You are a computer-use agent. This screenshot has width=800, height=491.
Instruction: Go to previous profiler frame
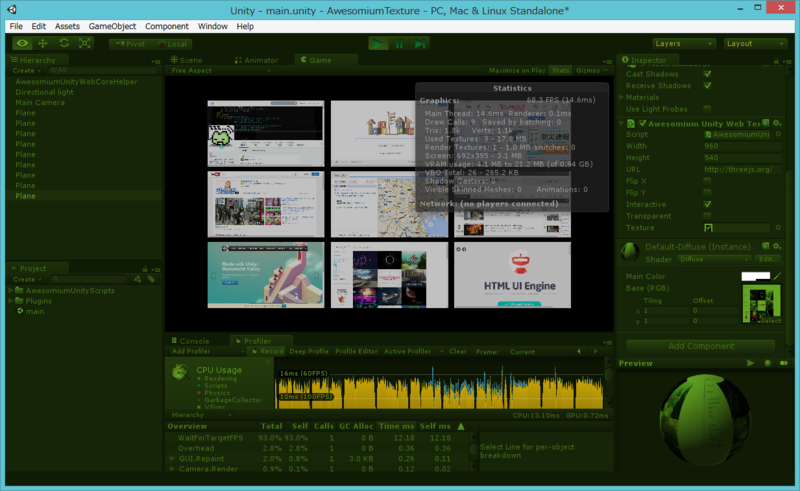(579, 351)
